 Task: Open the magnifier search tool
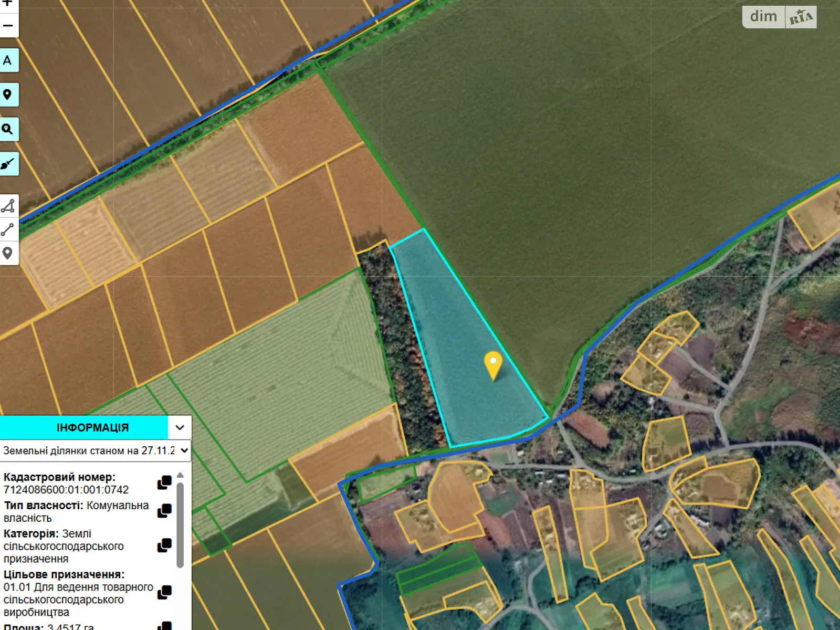click(x=8, y=129)
